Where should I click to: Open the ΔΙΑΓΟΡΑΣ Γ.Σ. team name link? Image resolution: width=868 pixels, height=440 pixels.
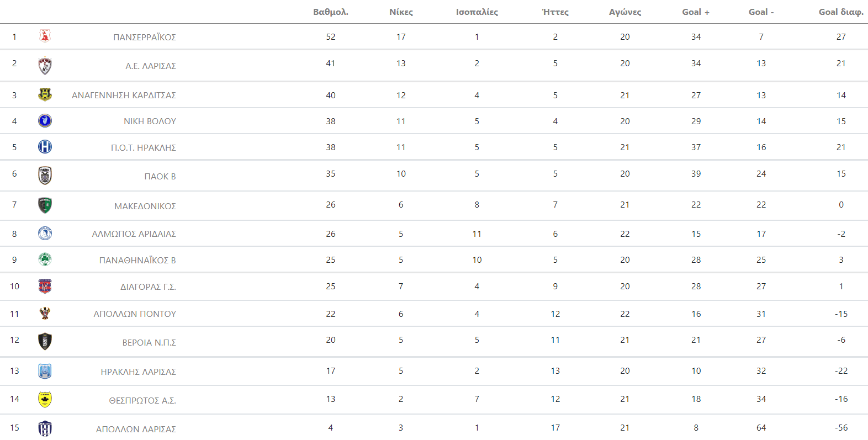coord(148,287)
